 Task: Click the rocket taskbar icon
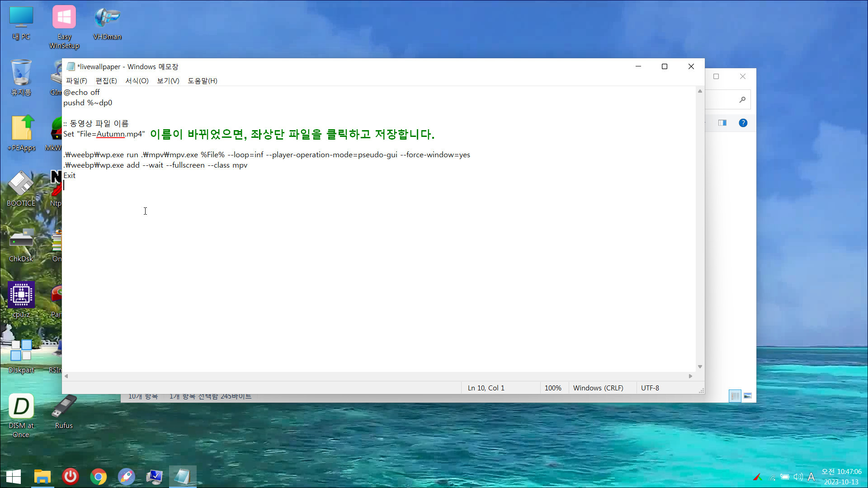(x=127, y=476)
